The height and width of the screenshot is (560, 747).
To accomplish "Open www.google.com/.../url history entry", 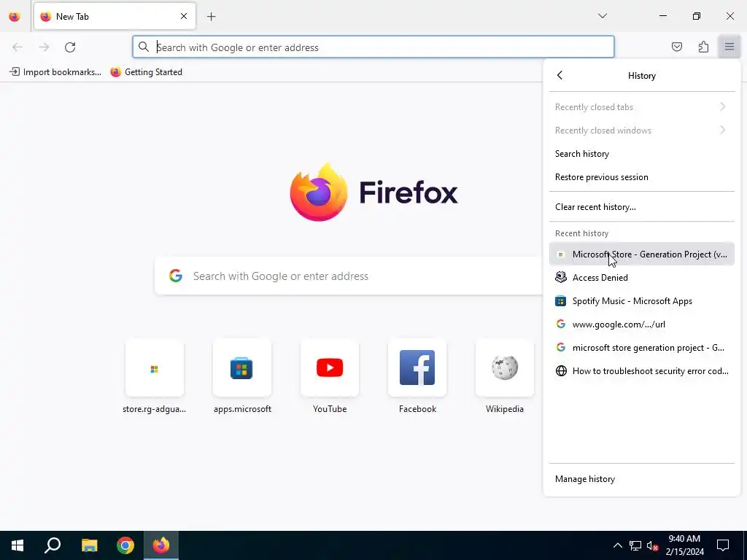I will [642, 324].
